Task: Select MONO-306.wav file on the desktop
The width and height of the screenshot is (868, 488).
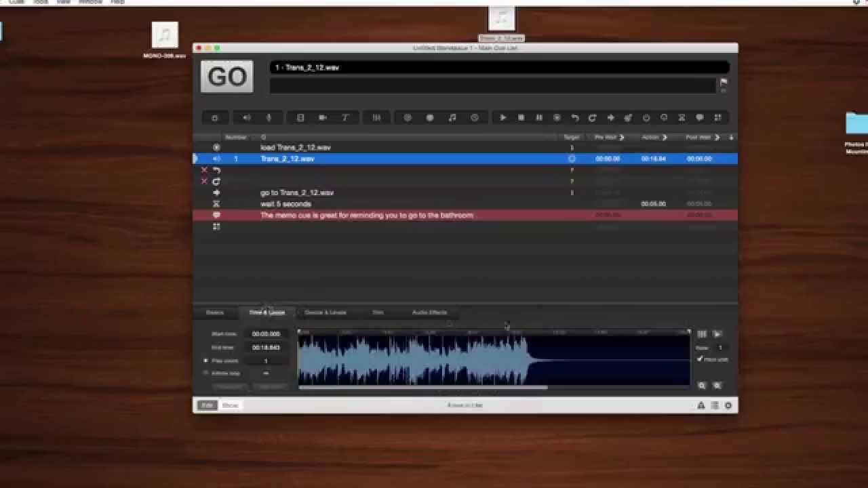Action: (165, 41)
